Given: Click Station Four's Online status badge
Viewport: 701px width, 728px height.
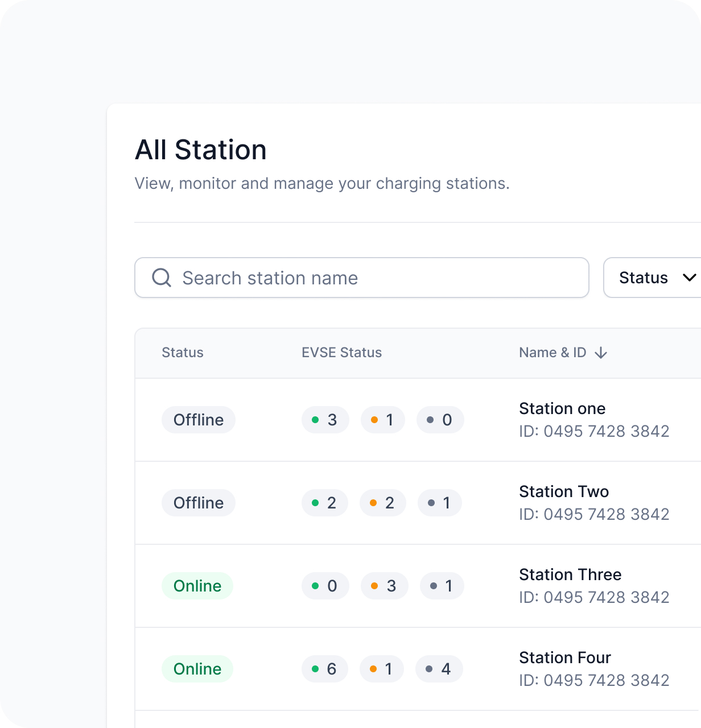Looking at the screenshot, I should coord(197,669).
